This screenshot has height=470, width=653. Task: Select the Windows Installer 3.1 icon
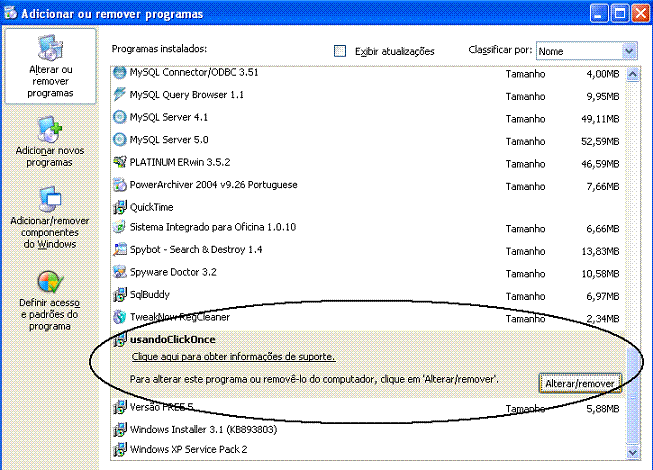coord(120,429)
